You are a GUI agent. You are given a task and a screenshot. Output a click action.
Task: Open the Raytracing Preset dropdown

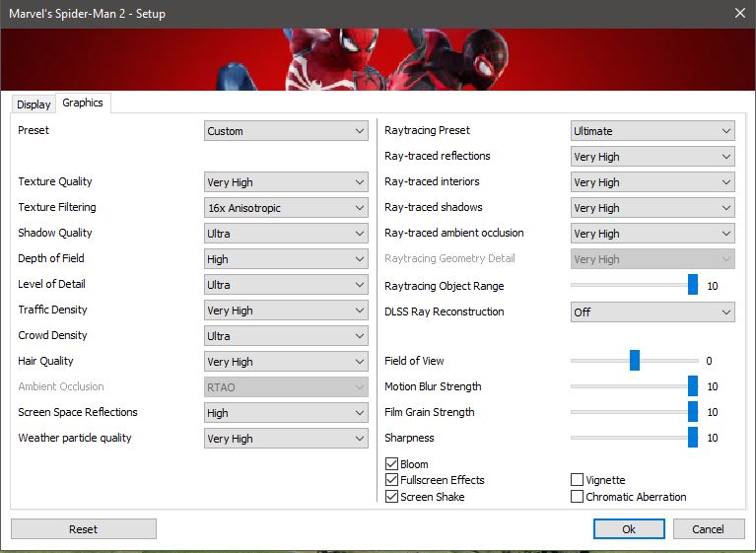653,131
